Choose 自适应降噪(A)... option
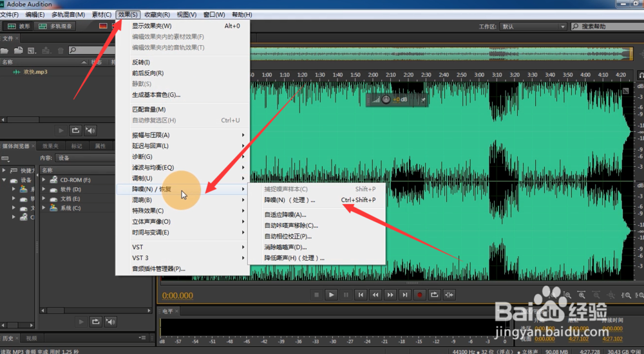The width and height of the screenshot is (644, 354). (317, 215)
